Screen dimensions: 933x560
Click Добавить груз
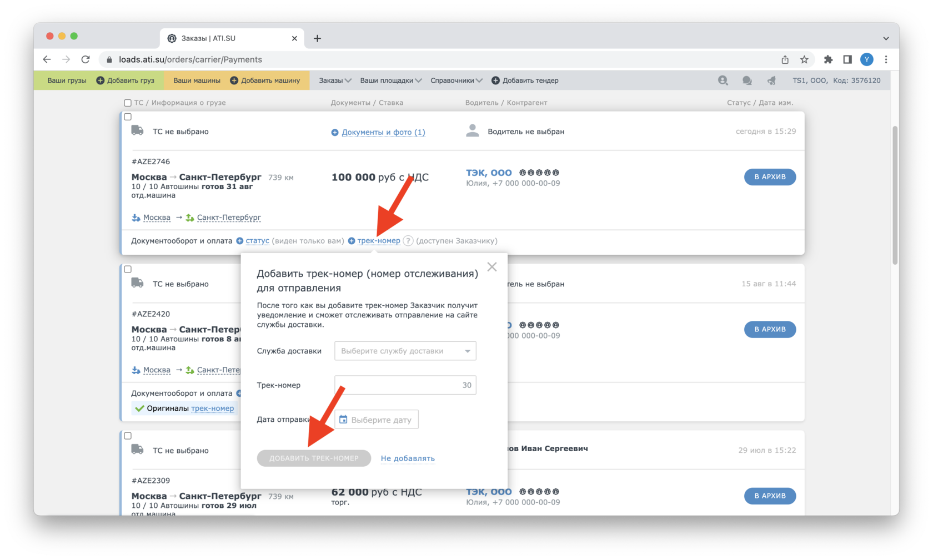126,80
